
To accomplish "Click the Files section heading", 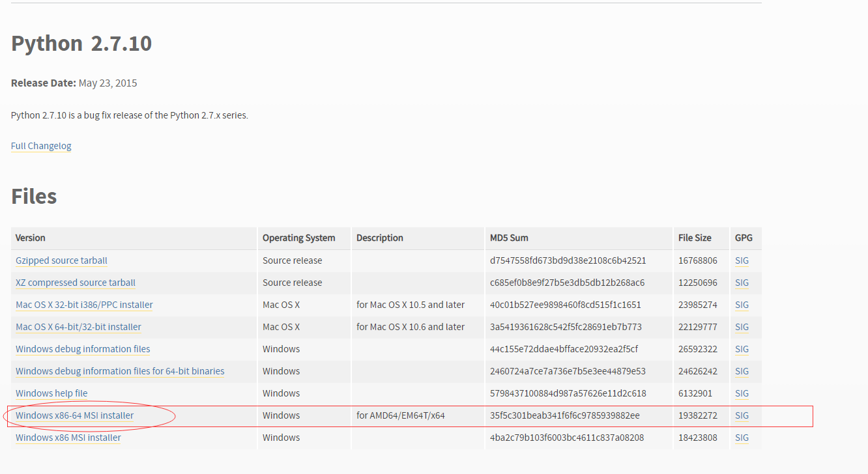I will click(x=33, y=196).
